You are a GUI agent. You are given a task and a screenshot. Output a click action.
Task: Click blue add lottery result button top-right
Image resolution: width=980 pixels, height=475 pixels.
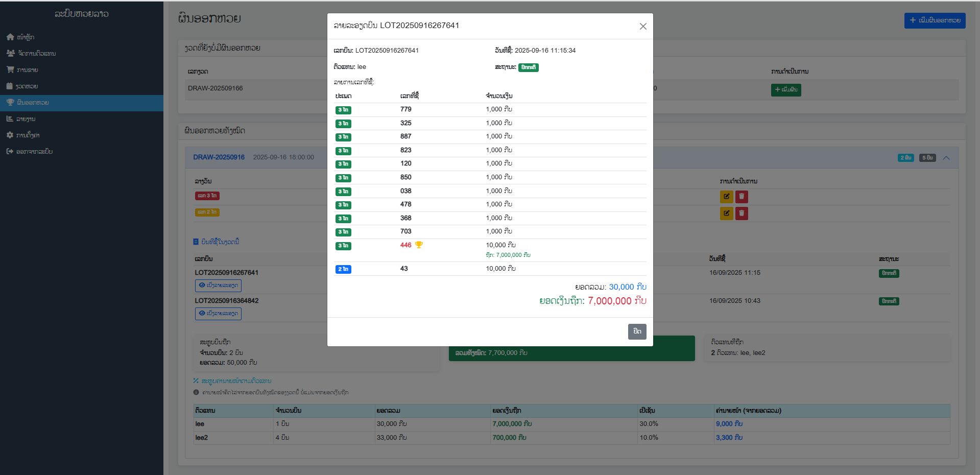tap(935, 20)
